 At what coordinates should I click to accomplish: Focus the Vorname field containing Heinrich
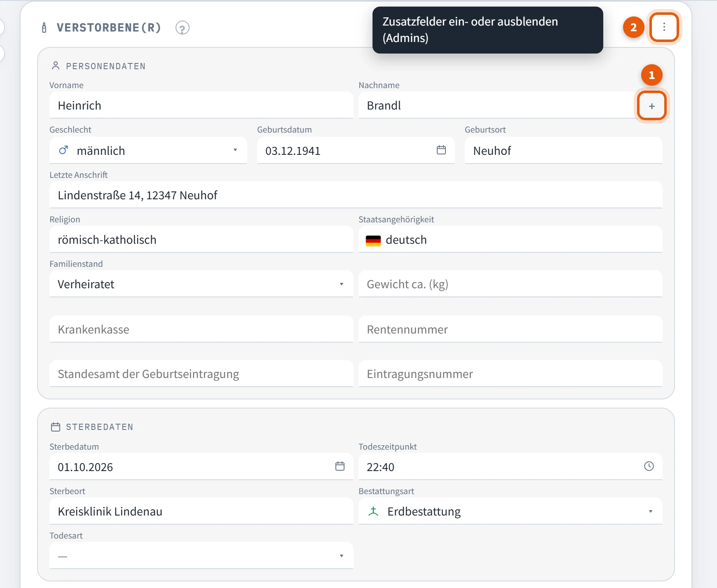pos(201,105)
